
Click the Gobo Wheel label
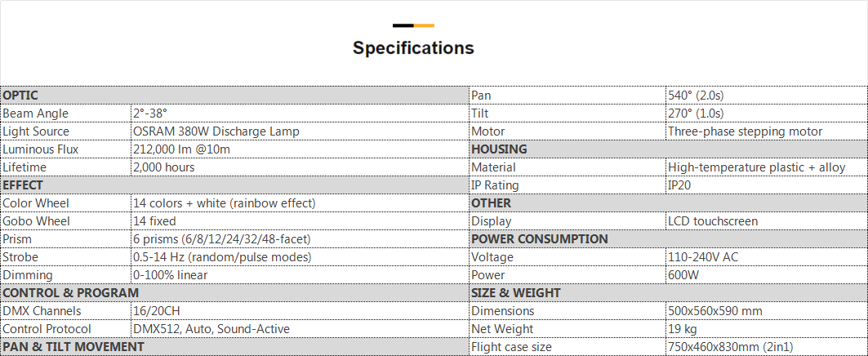[37, 221]
